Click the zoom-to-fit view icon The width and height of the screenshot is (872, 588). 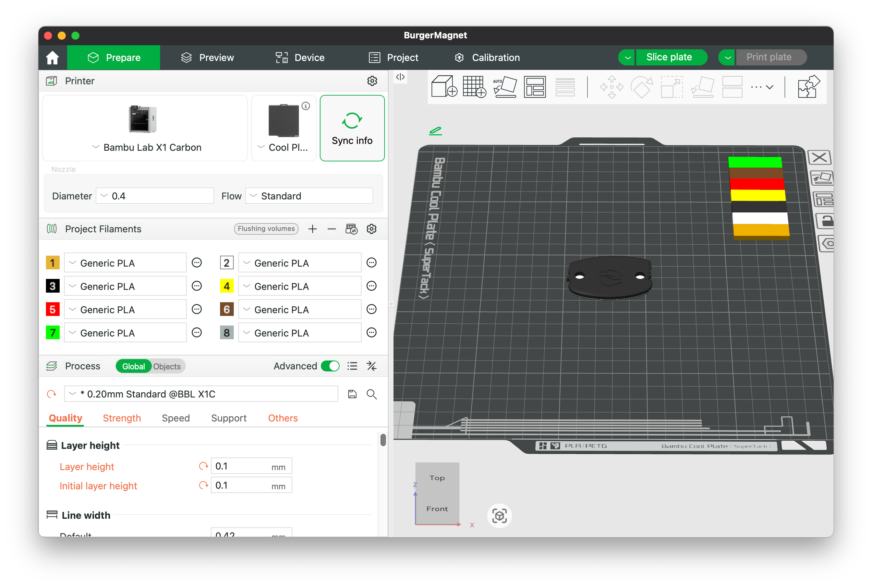(499, 516)
